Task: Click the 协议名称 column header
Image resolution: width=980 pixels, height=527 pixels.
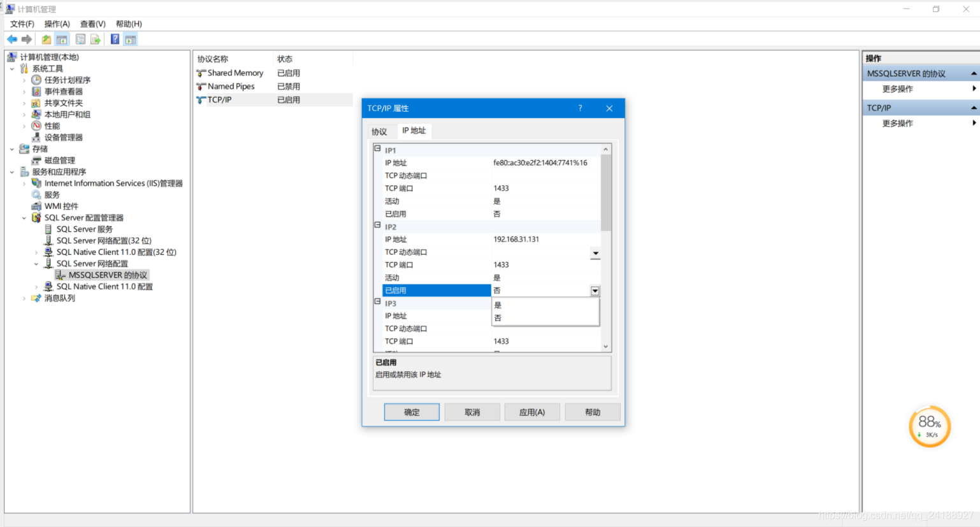Action: pyautogui.click(x=213, y=59)
